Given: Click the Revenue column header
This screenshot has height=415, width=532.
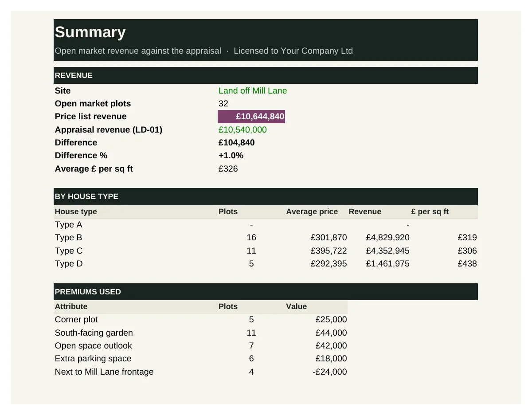Looking at the screenshot, I should coord(365,212).
